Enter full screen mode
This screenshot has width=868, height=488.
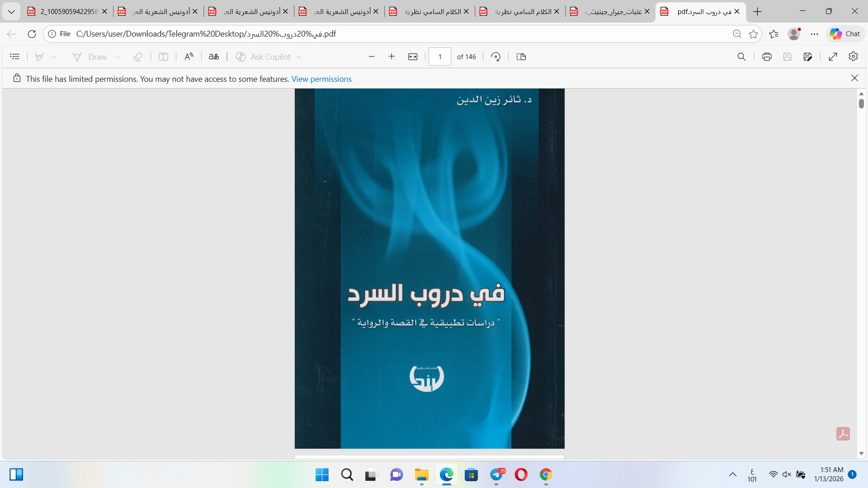[833, 56]
